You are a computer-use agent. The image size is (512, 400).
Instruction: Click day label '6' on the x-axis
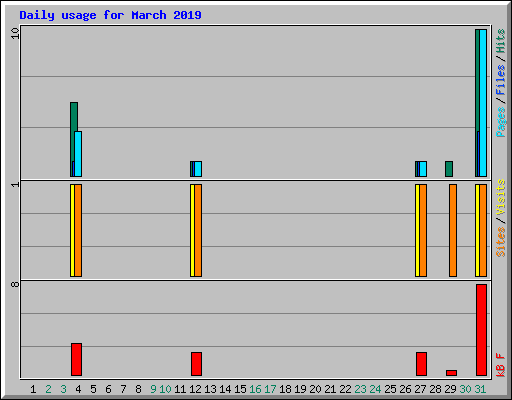pyautogui.click(x=108, y=389)
